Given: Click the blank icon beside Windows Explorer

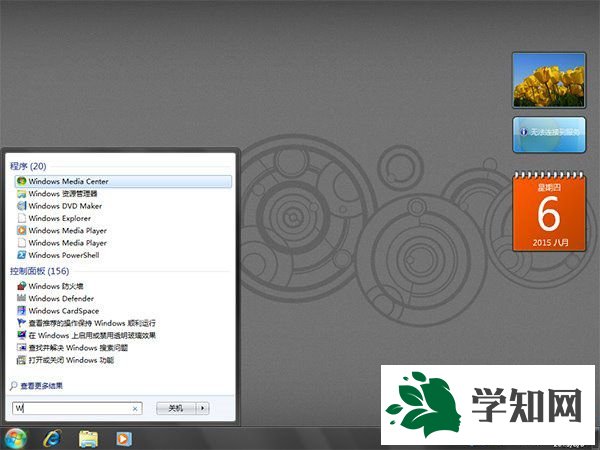Looking at the screenshot, I should point(22,218).
